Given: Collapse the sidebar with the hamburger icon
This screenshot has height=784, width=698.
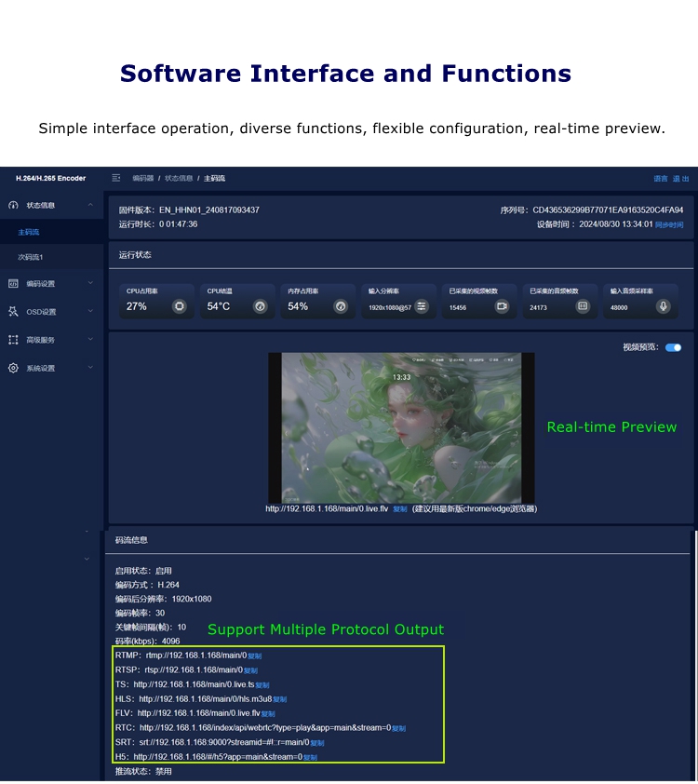Looking at the screenshot, I should 116,178.
